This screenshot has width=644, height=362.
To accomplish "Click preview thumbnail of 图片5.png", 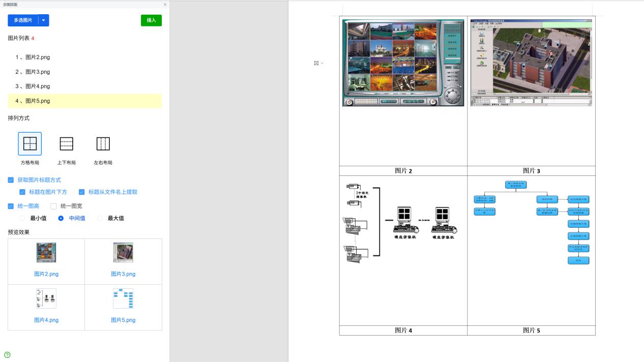I will click(x=123, y=298).
